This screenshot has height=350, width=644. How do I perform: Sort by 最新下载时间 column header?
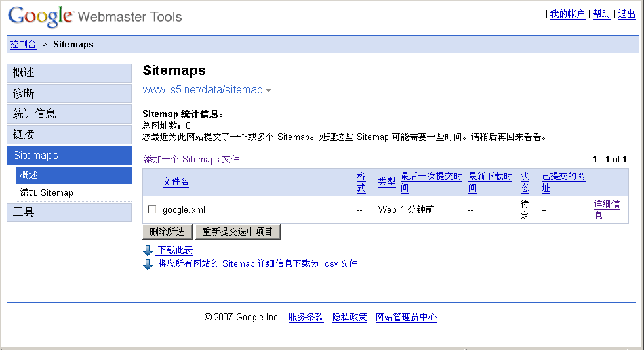coord(490,182)
